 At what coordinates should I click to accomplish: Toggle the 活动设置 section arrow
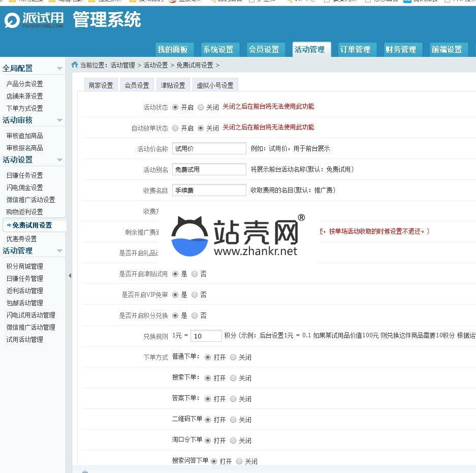click(59, 160)
